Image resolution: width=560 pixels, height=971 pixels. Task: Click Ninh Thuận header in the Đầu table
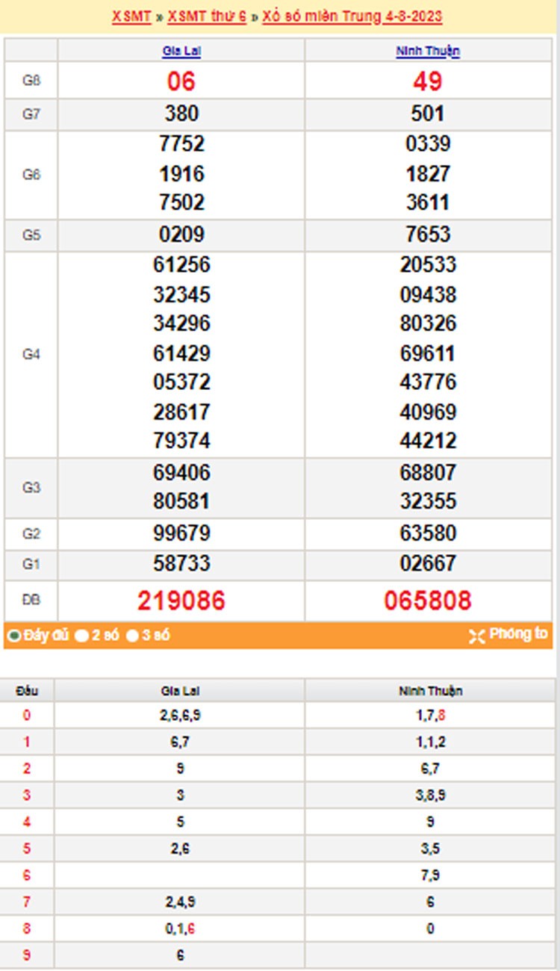pos(430,691)
